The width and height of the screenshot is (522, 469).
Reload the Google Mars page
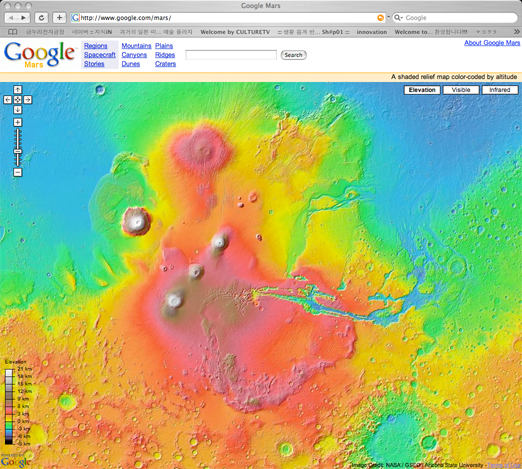point(41,18)
